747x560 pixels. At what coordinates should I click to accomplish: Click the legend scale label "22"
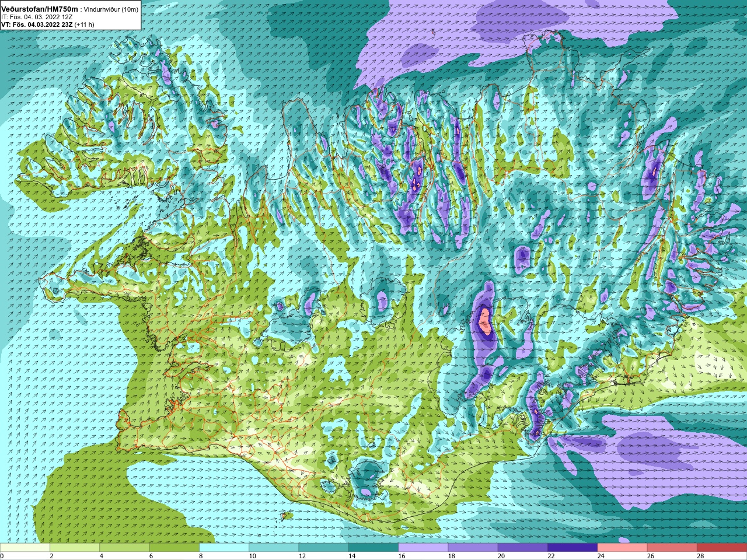coord(551,556)
